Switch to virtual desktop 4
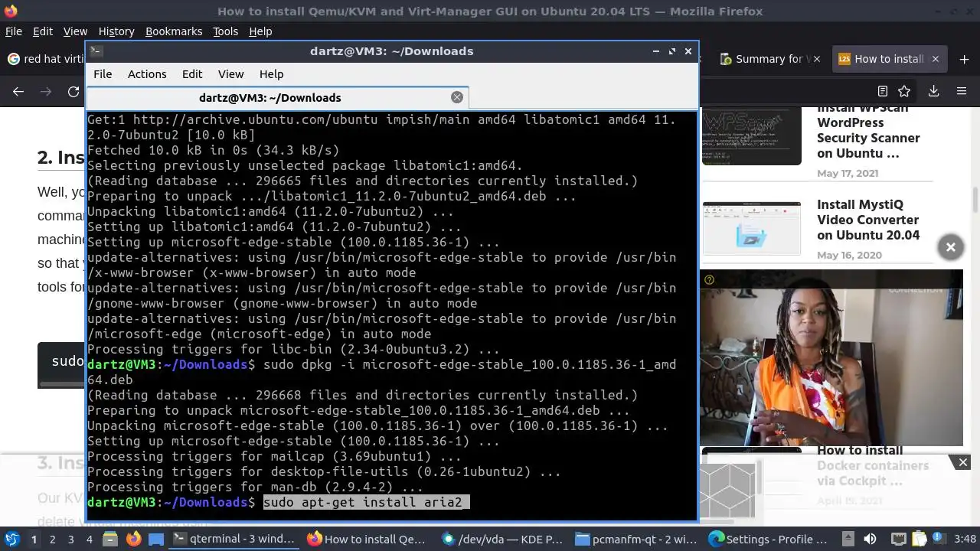Screen dimensions: 980x551 click(90, 540)
